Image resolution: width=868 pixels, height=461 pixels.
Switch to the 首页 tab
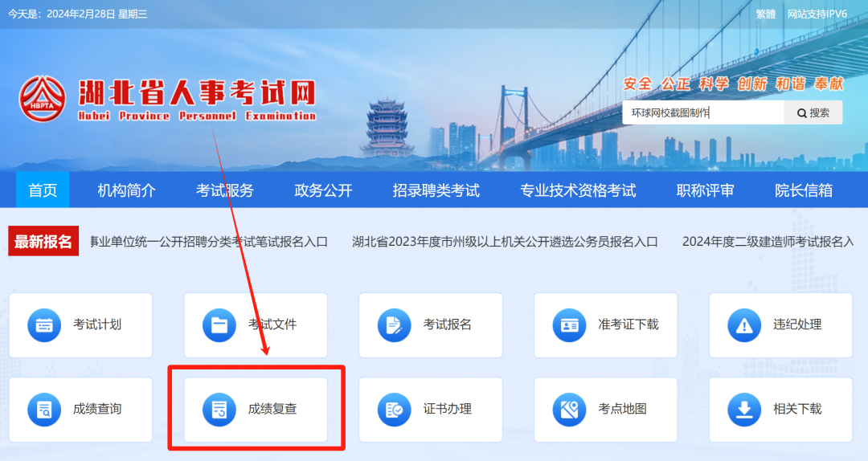point(43,190)
